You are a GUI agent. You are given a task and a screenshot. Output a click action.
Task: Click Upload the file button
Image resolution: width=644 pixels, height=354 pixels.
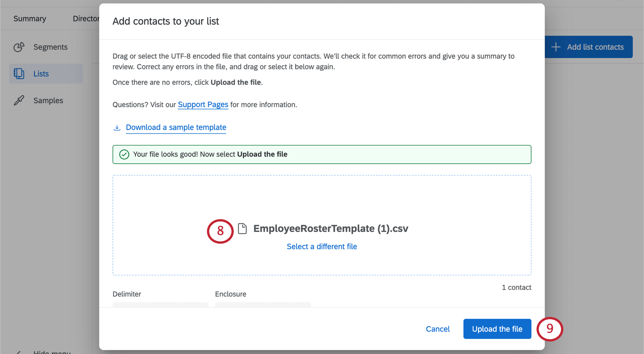497,329
